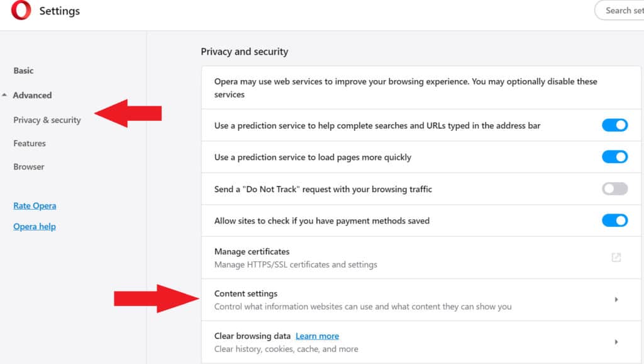
Task: Click the Advanced sidebar heading
Action: click(32, 96)
